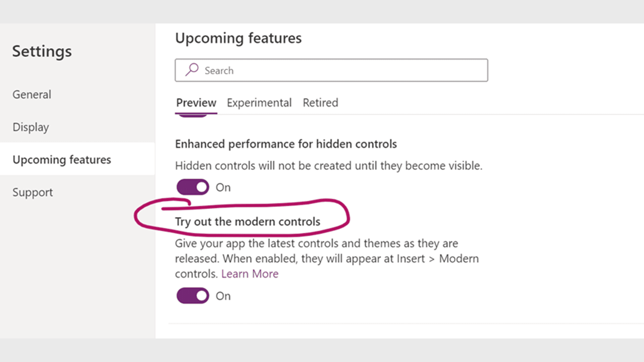Click the On label beside hidden controls toggle

point(223,187)
